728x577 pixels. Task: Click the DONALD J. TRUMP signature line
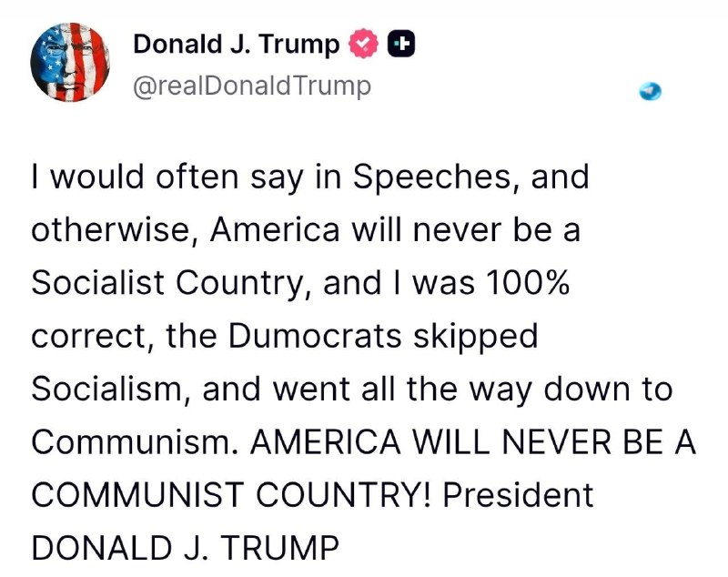186,547
